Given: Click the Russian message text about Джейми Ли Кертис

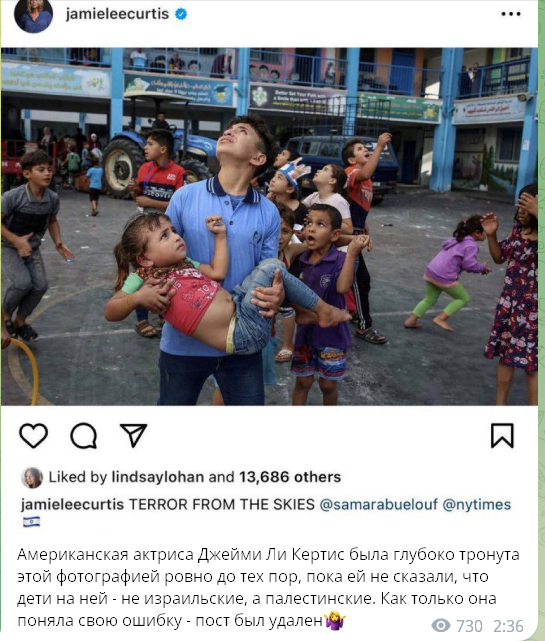Looking at the screenshot, I should click(x=268, y=587).
